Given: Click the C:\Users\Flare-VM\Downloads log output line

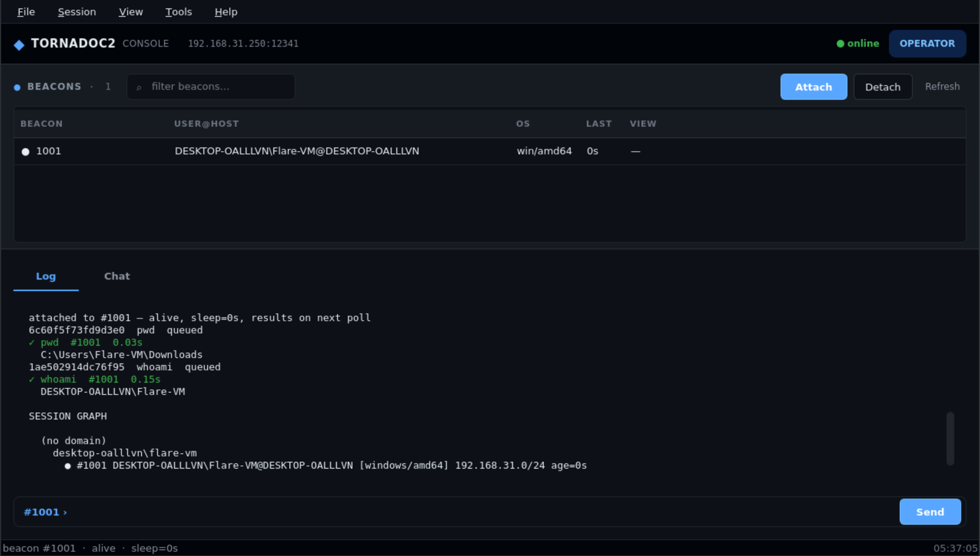Looking at the screenshot, I should coord(121,355).
